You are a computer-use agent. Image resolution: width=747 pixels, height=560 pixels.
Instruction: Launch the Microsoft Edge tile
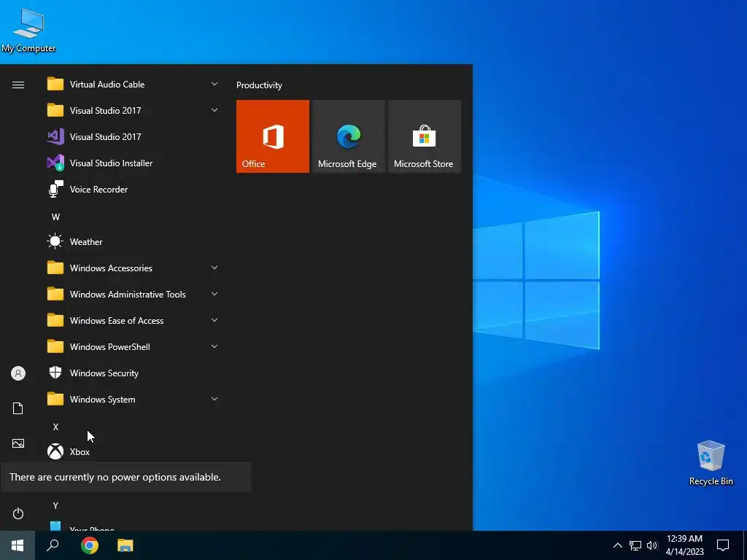[x=348, y=136]
